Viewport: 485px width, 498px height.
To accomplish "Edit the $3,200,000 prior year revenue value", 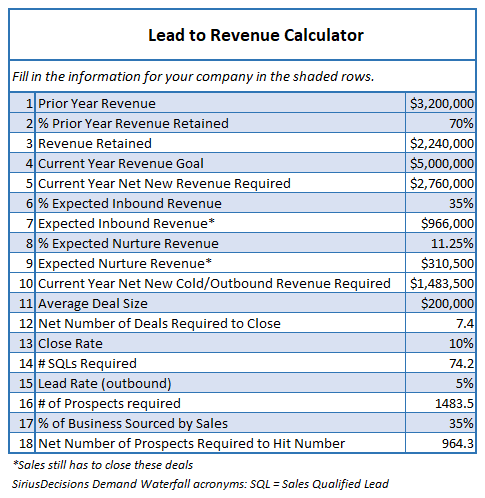I will click(440, 103).
